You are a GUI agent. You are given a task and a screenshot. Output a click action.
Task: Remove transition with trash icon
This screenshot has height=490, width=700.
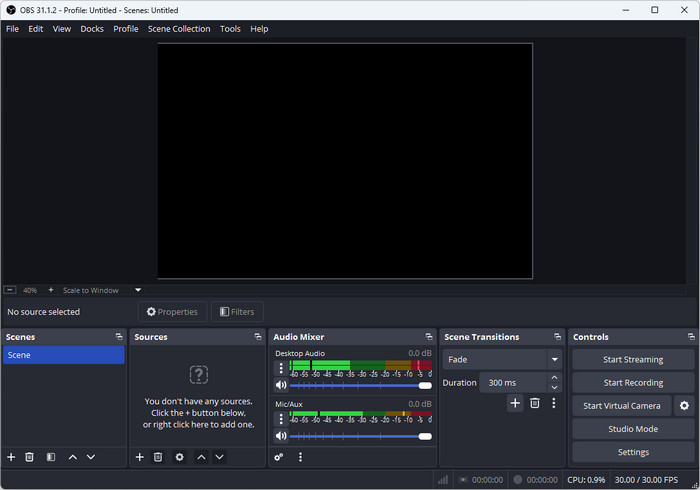(535, 403)
